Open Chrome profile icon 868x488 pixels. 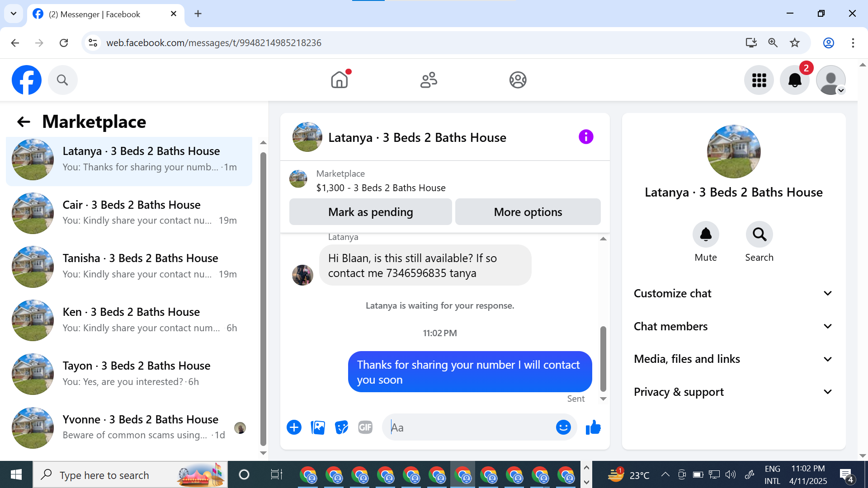[x=829, y=42]
